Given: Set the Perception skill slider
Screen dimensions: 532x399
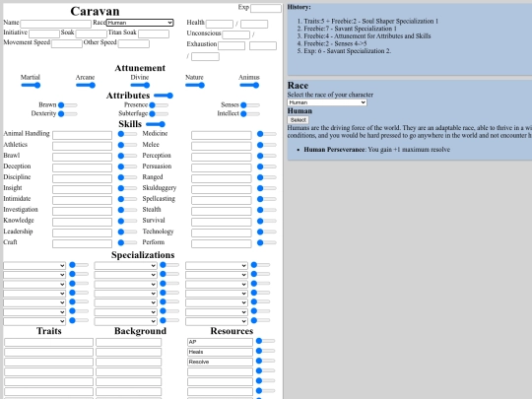Looking at the screenshot, I should coord(267,156).
